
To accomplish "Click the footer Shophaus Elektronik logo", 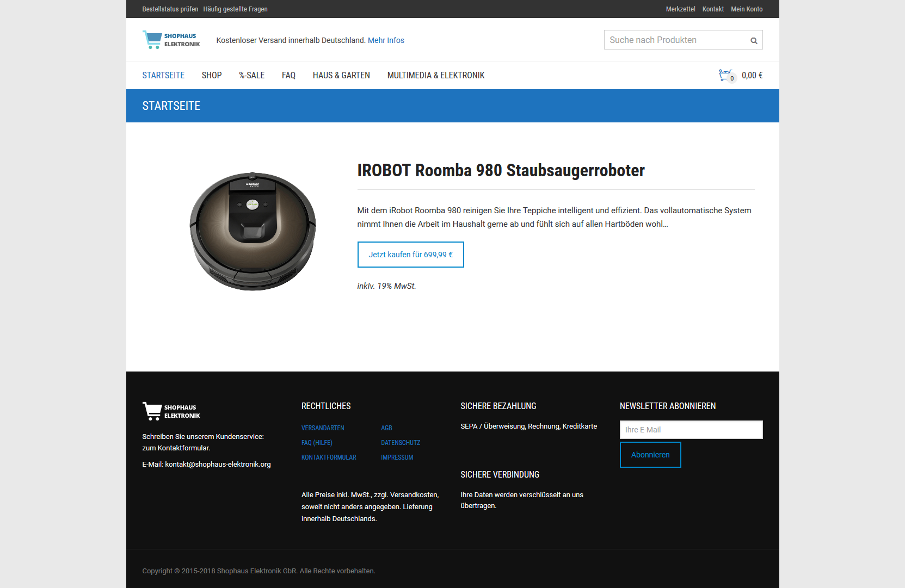I will [171, 411].
